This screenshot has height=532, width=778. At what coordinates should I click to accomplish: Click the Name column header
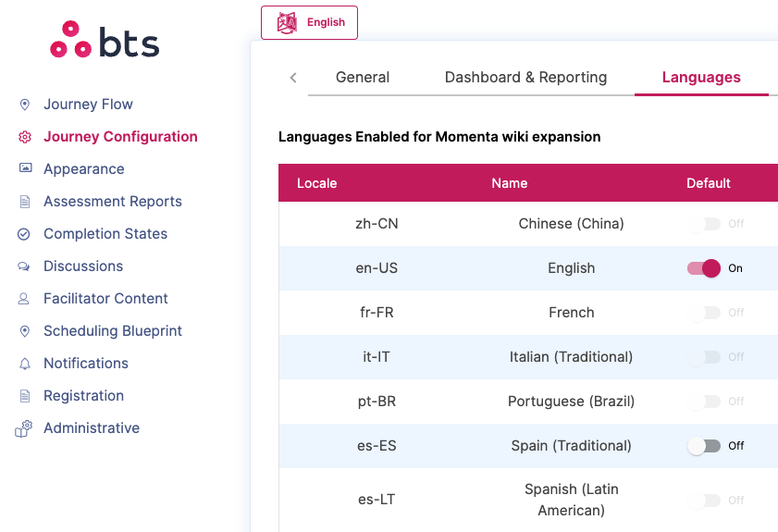pos(510,183)
